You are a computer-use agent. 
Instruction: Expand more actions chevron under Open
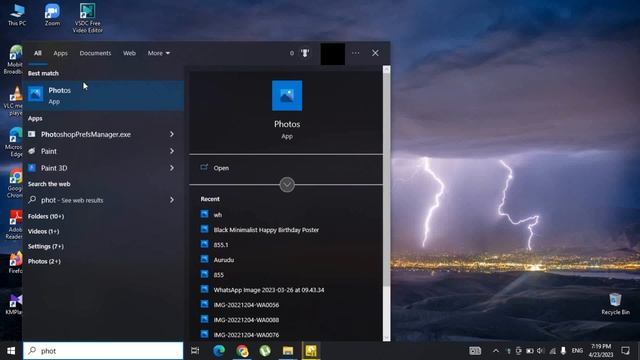(x=287, y=185)
